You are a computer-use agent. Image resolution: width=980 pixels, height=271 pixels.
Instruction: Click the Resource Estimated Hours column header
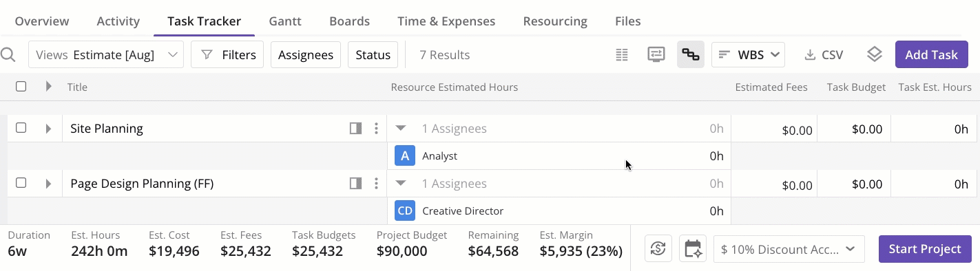click(x=455, y=87)
